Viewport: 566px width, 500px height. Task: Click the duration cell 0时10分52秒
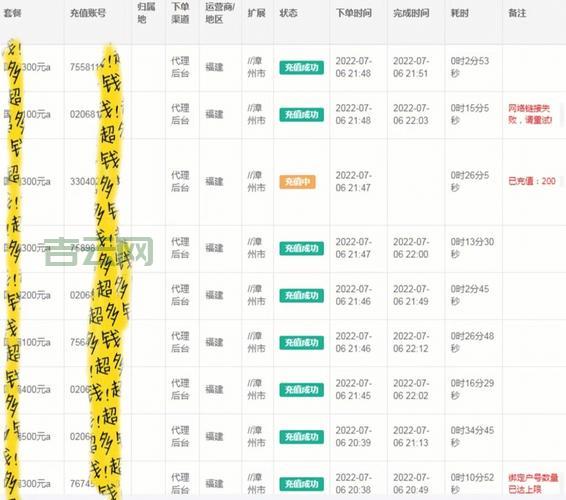[472, 483]
